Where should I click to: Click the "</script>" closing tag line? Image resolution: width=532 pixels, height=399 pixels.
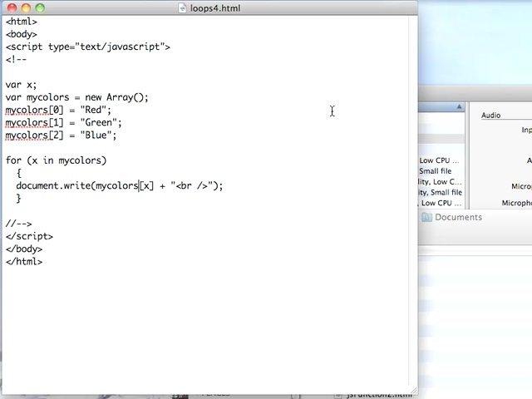(x=29, y=236)
